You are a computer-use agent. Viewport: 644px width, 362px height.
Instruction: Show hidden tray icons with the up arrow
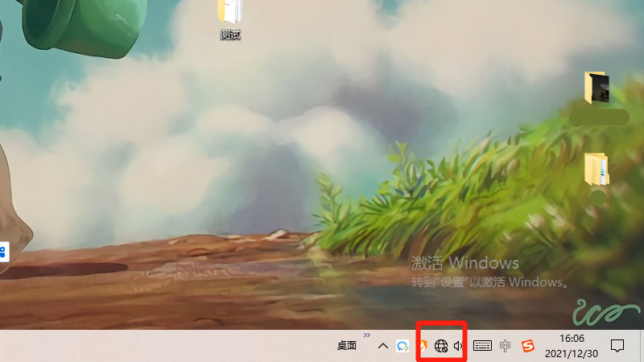tap(383, 346)
